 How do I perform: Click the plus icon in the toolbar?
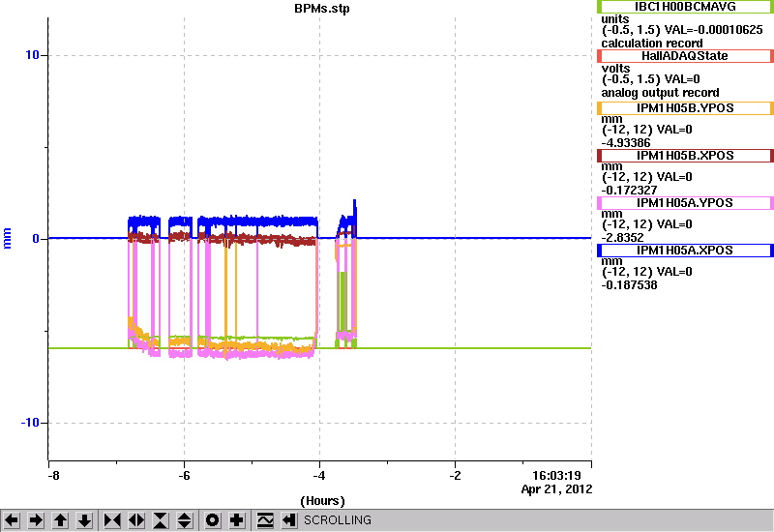click(x=237, y=520)
